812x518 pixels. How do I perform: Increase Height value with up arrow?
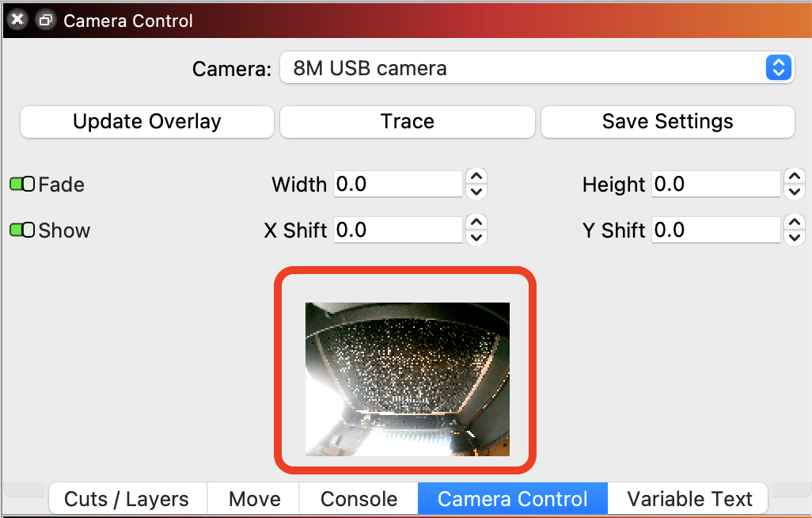(x=794, y=177)
